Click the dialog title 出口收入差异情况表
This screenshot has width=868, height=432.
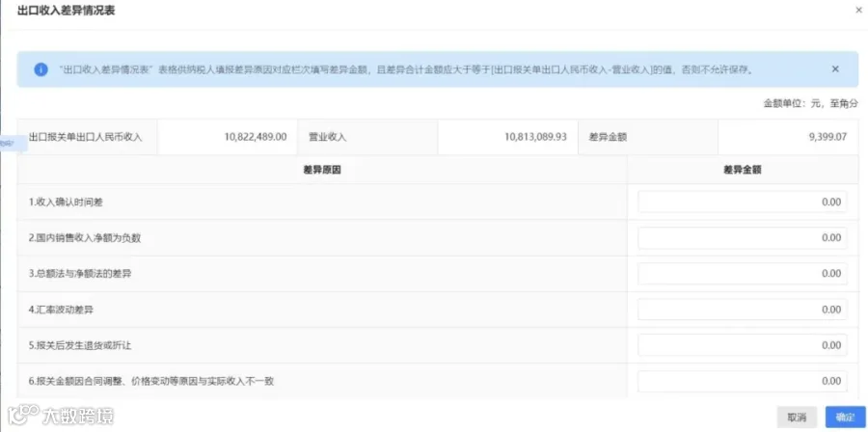tap(67, 10)
